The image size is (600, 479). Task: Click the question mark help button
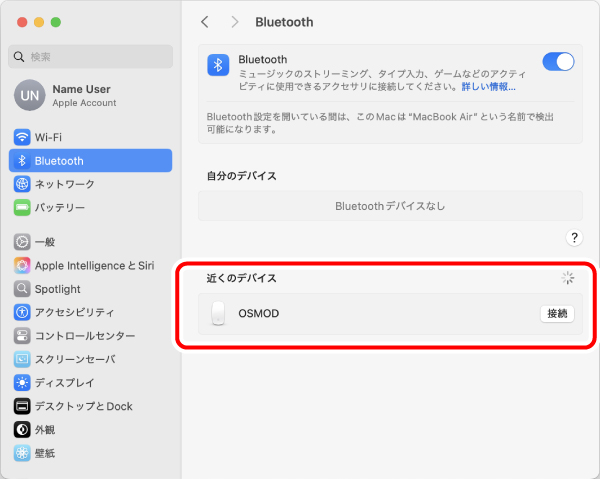point(574,238)
